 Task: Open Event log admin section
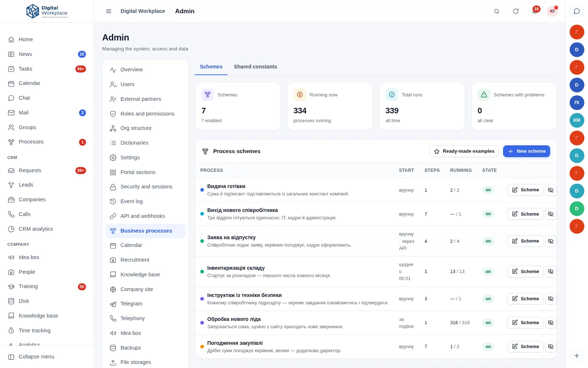tap(146, 201)
